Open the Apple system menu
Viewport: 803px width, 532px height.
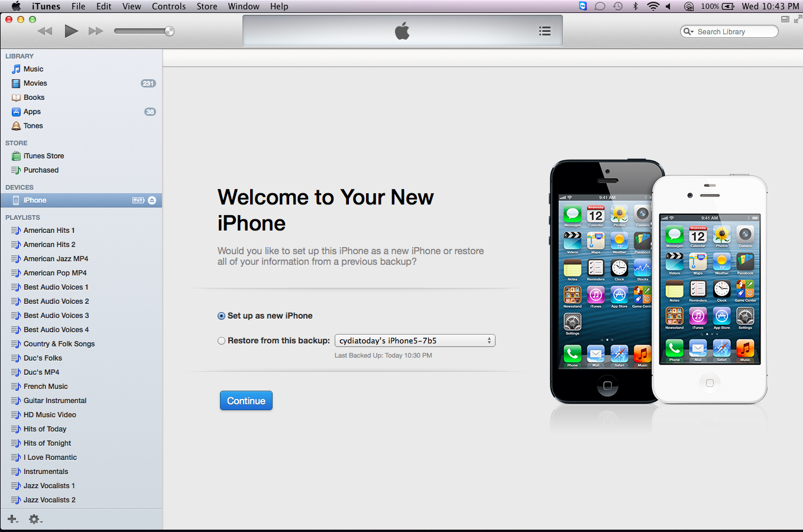[x=16, y=7]
